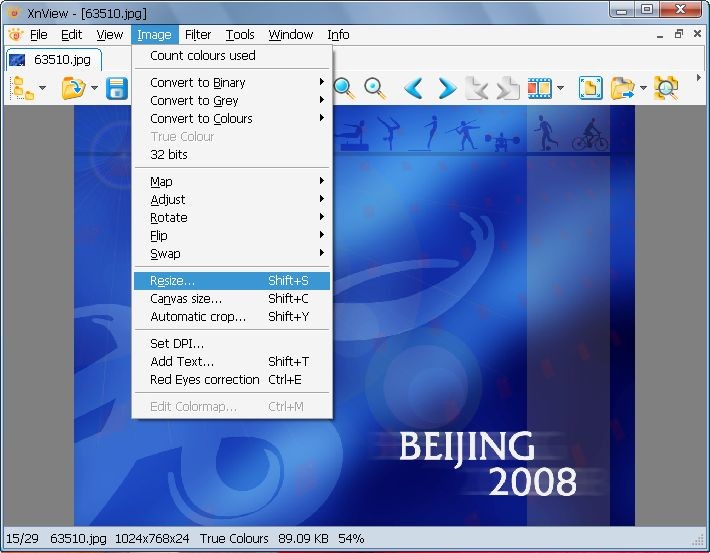Click the 15/29 status bar counter
The height and width of the screenshot is (553, 710).
pos(22,539)
